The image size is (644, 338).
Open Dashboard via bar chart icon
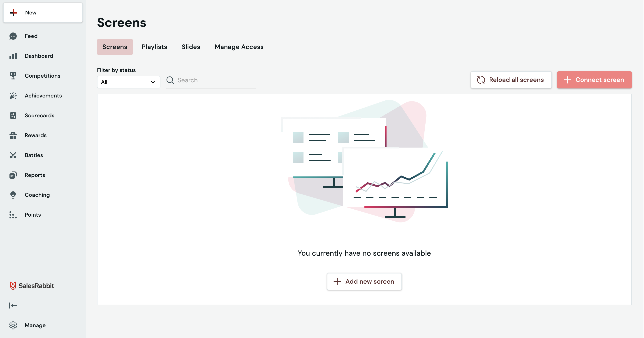[x=13, y=56]
